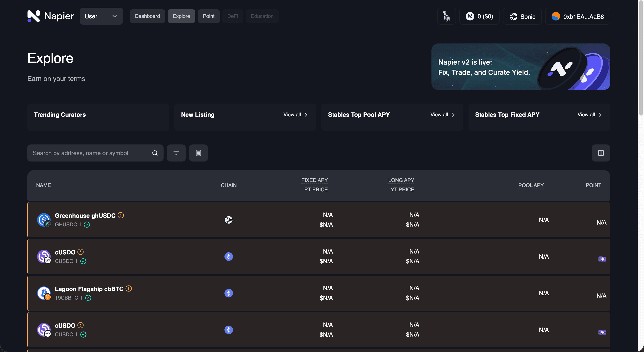
Task: Open the llama icon button in header
Action: click(x=446, y=16)
